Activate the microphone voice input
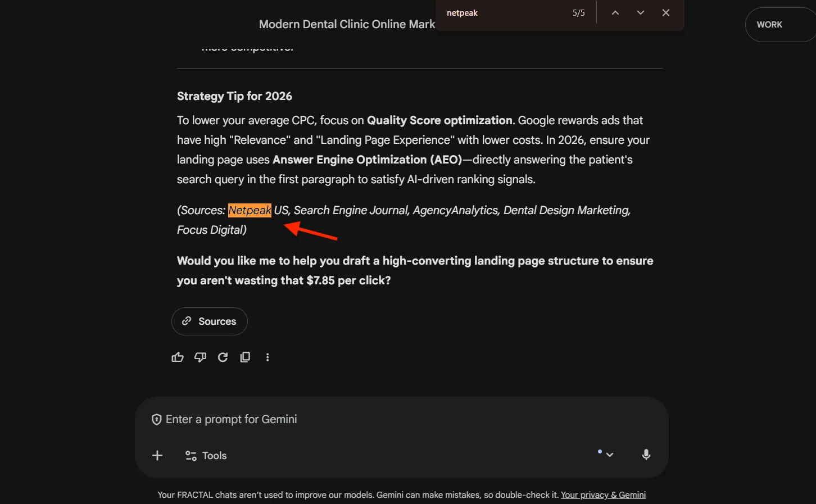816x504 pixels. [646, 455]
